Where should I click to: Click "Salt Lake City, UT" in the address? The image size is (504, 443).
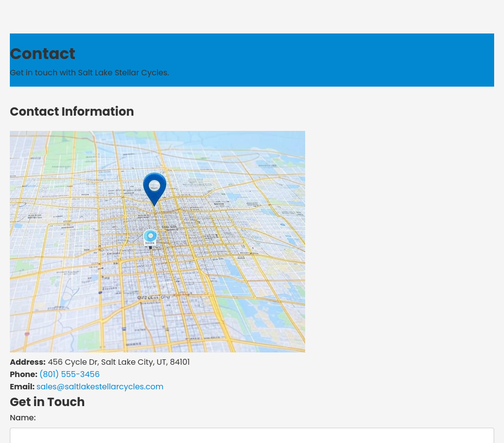click(x=133, y=362)
